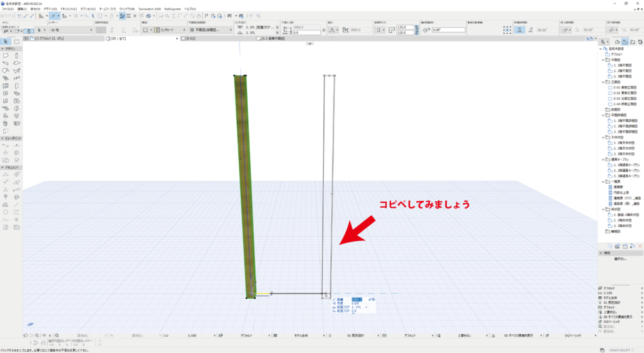The image size is (644, 353).
Task: Click the 1:100 scale button in bottom bar
Action: tap(192, 336)
